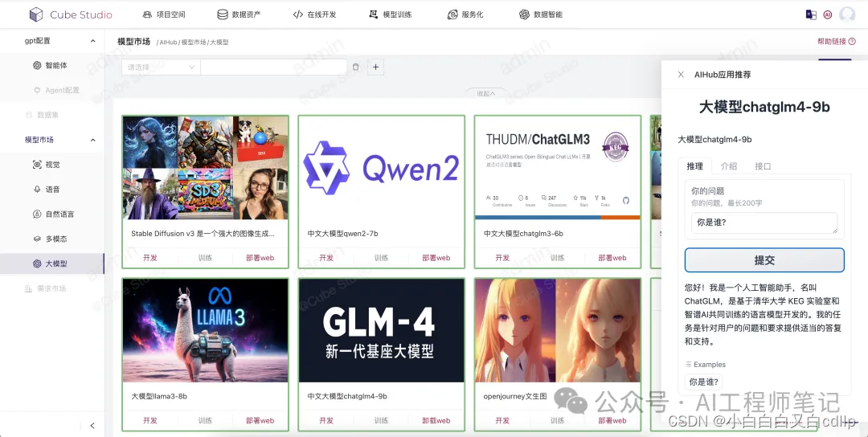
Task: Click 开发 on the chatglm4-9b card
Action: [326, 420]
